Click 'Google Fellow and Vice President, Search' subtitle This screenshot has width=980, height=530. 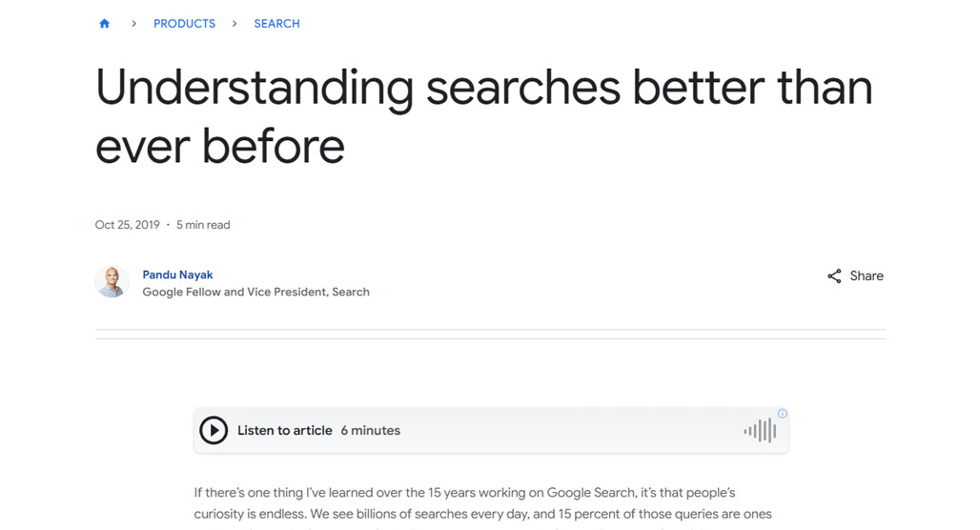click(255, 292)
